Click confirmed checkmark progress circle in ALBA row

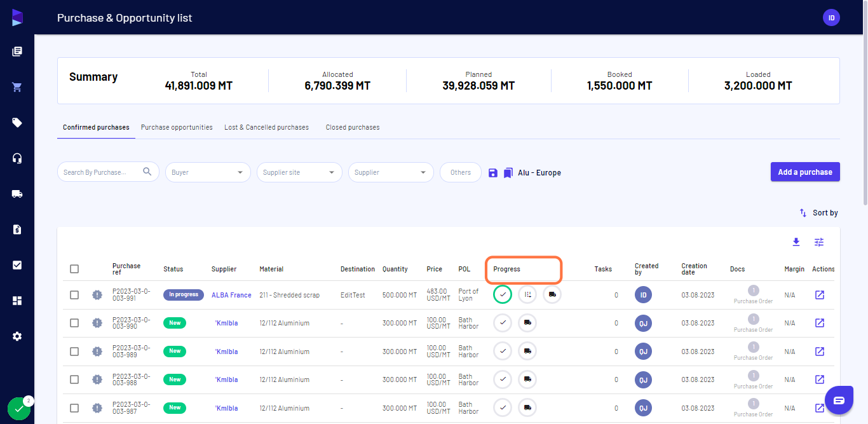tap(503, 294)
